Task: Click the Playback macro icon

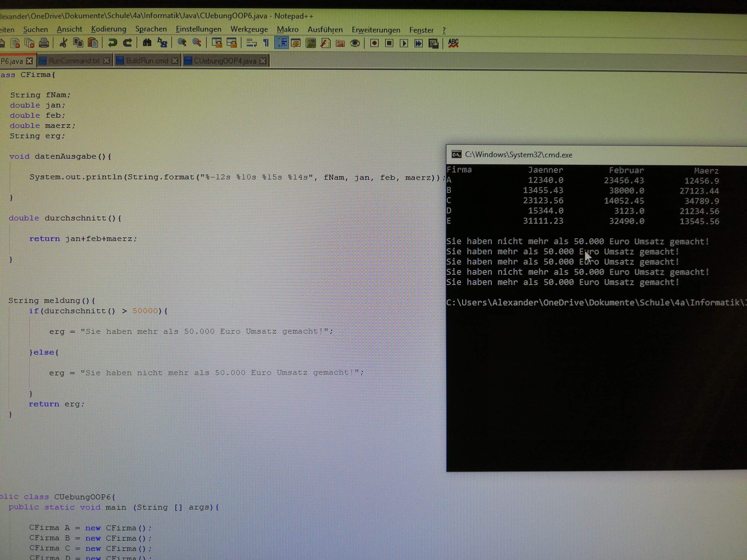Action: 404,43
